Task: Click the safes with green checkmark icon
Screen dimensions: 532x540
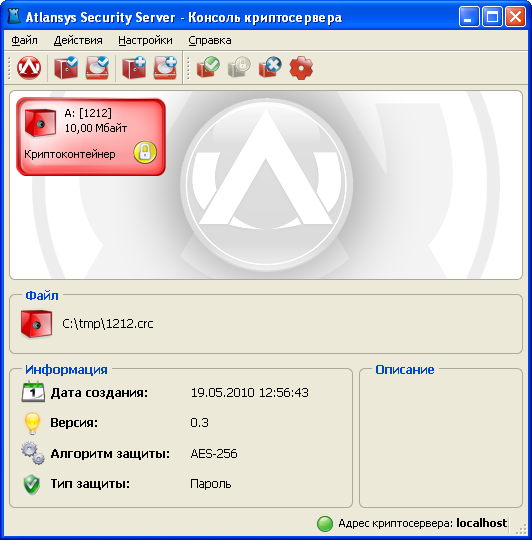Action: [208, 68]
